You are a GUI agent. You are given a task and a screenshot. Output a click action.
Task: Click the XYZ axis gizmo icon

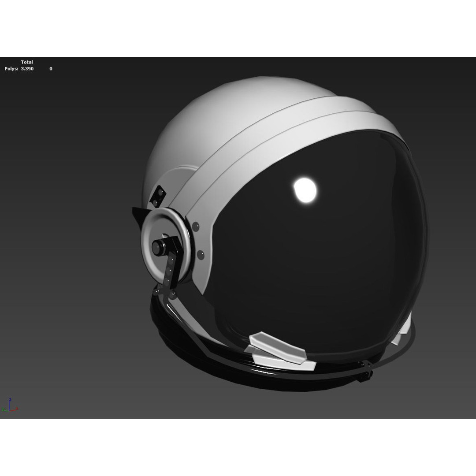click(10, 405)
